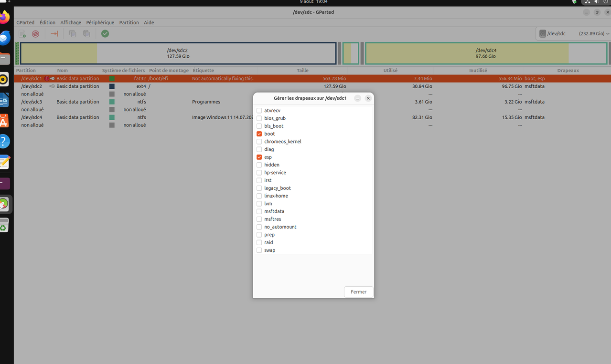Select the /dev/sdc3 partition row
The height and width of the screenshot is (364, 611).
[x=312, y=102]
